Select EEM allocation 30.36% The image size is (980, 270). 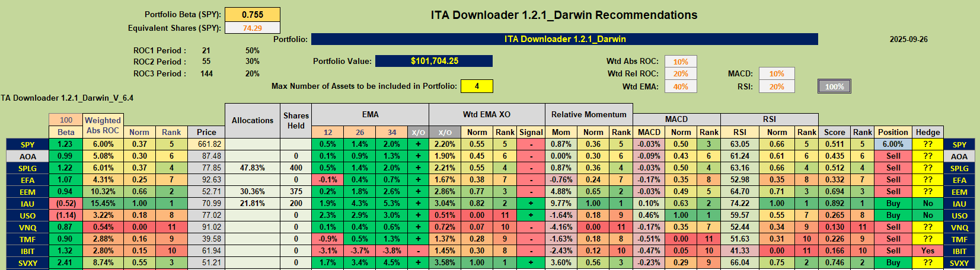pyautogui.click(x=253, y=191)
